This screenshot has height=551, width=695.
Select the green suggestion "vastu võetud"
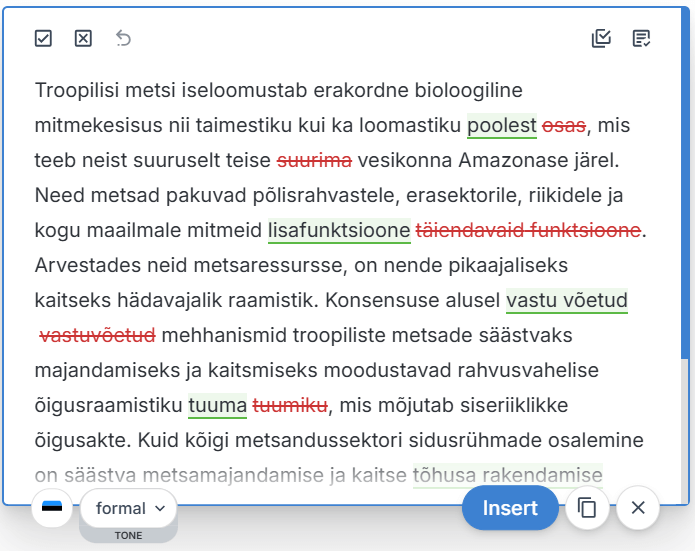[567, 301]
